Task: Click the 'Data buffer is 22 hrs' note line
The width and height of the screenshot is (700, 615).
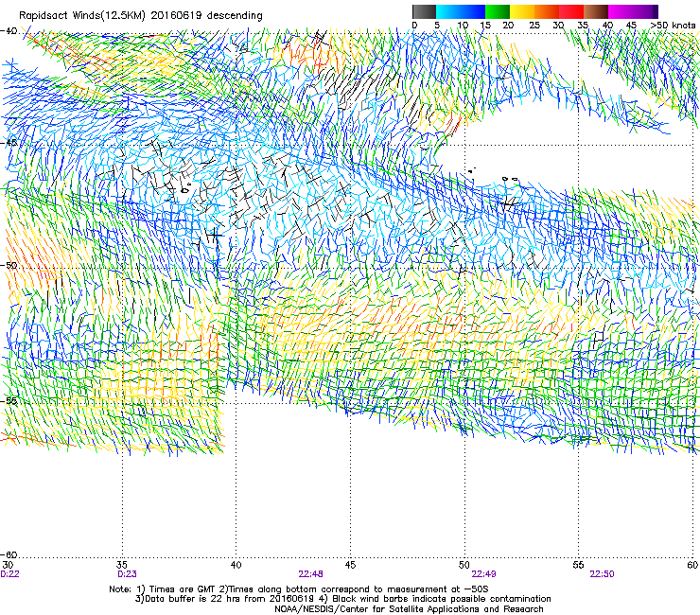Action: click(x=342, y=599)
